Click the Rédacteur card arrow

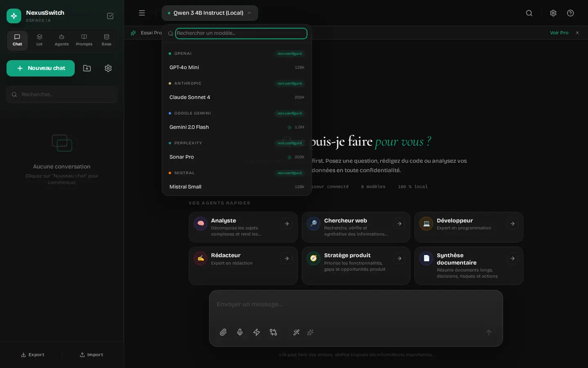[287, 258]
